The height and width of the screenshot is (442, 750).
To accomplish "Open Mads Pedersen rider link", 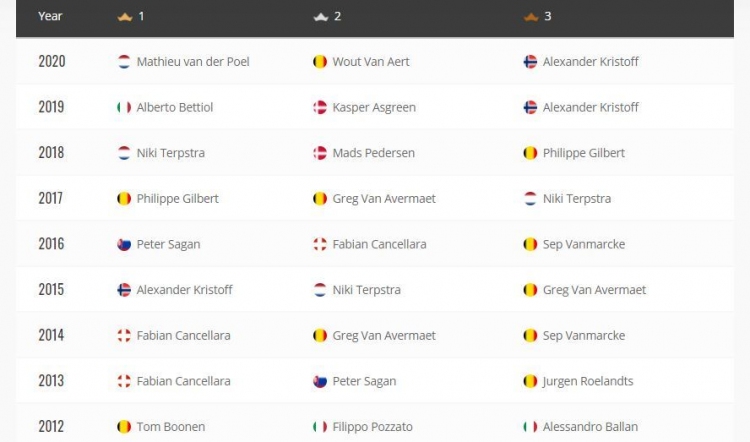I will (x=374, y=153).
